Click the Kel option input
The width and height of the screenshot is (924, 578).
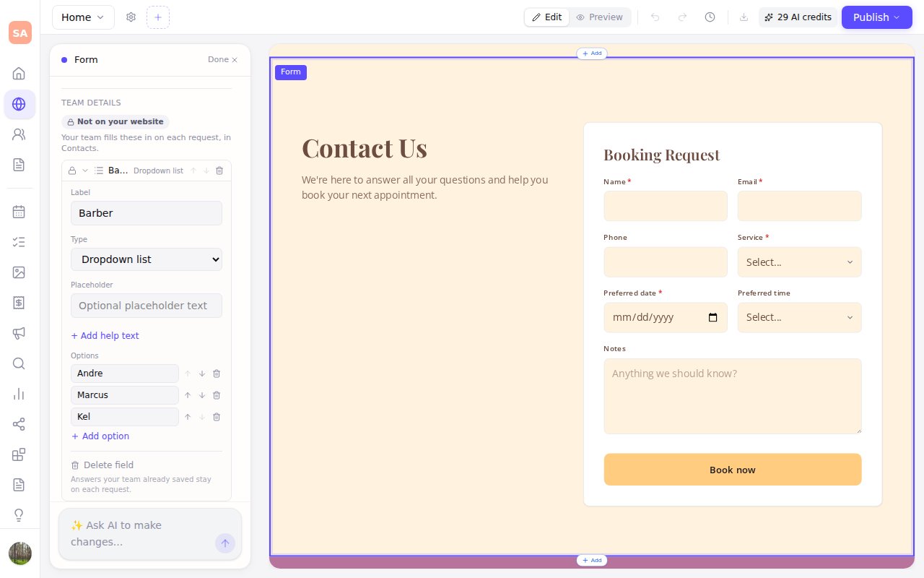125,417
